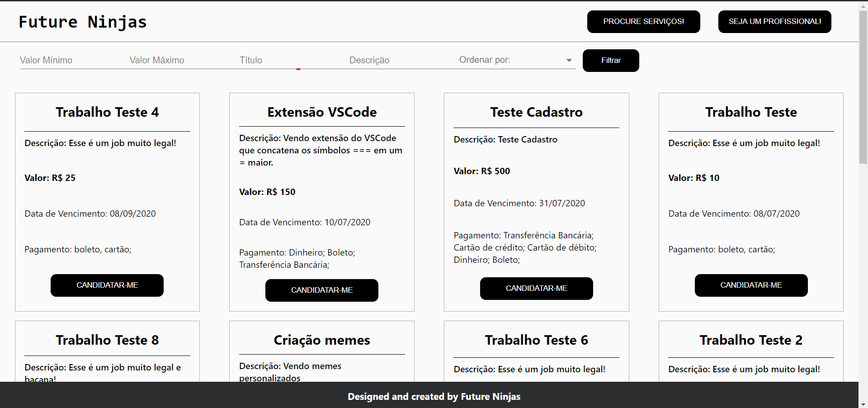Open the Ordenar por dropdown

[x=517, y=60]
